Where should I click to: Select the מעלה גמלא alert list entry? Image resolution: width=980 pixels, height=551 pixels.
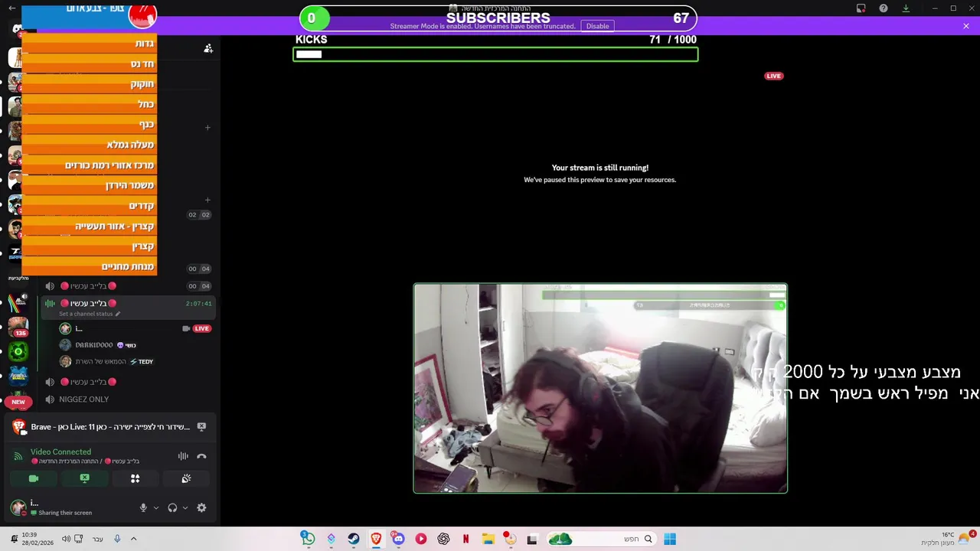90,145
